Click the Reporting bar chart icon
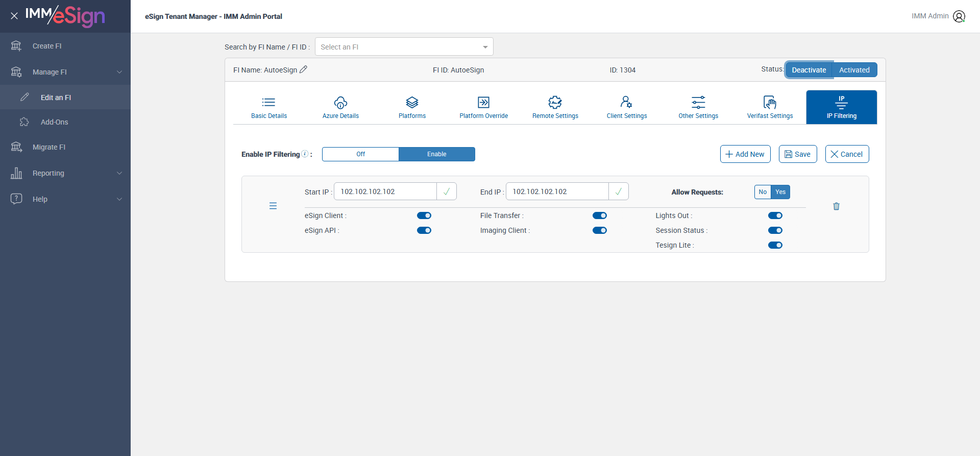The height and width of the screenshot is (456, 980). (16, 173)
